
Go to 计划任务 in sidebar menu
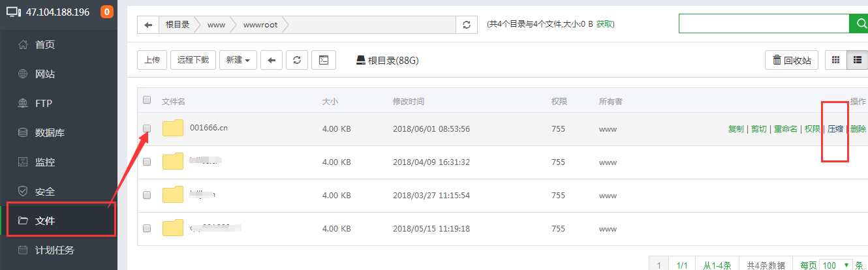click(x=54, y=250)
